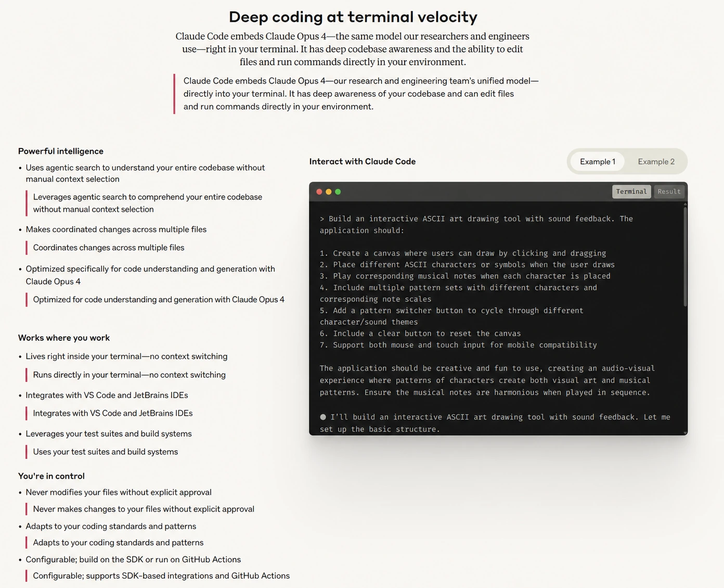Click the 'Powerful intelligence' heading
724x588 pixels.
point(61,151)
